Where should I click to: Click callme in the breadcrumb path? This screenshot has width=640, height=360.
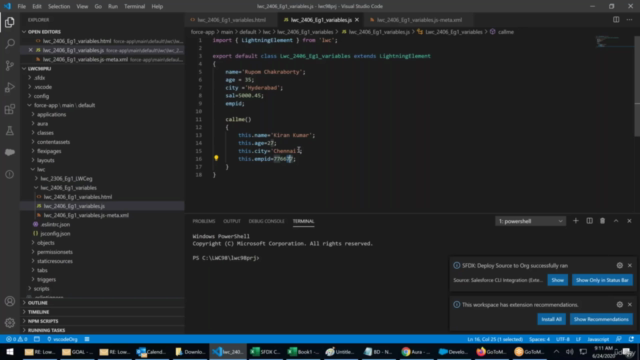[506, 32]
